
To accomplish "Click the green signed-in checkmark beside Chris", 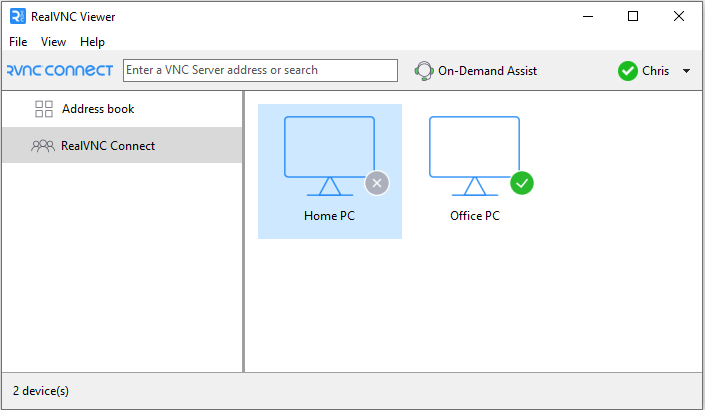I will click(628, 71).
